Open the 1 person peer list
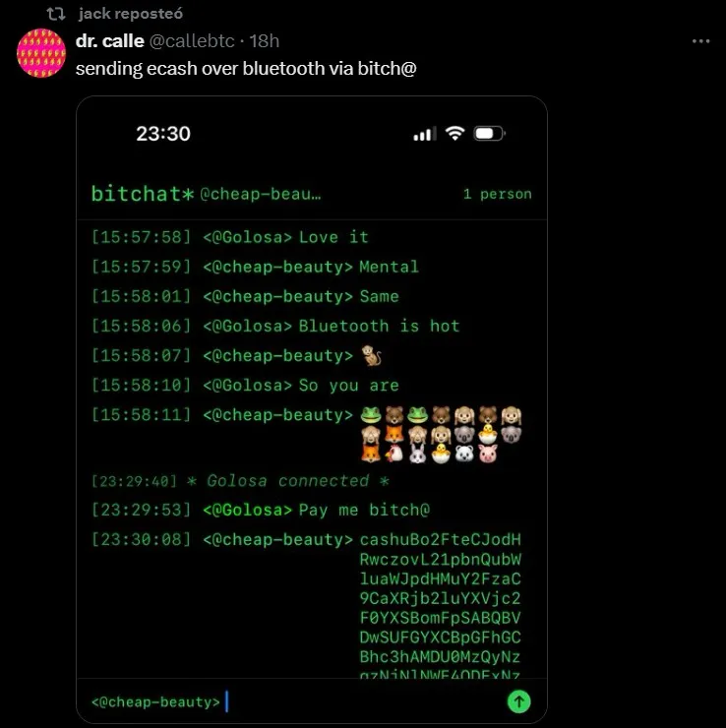Viewport: 726px width, 728px height. point(497,194)
